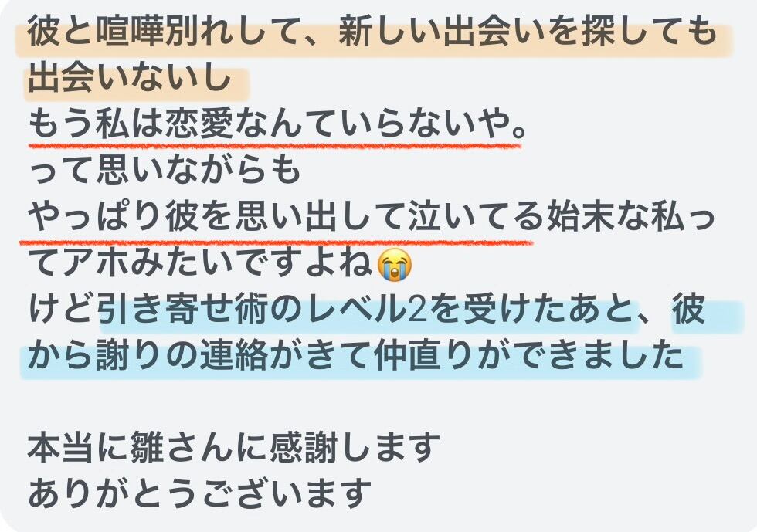Screen dimensions: 757x532
Task: Click the underlined word 泣いてる
Action: coord(476,217)
